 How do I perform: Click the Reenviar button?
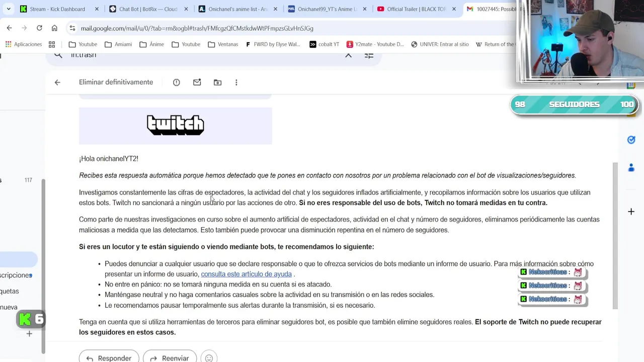170,357
